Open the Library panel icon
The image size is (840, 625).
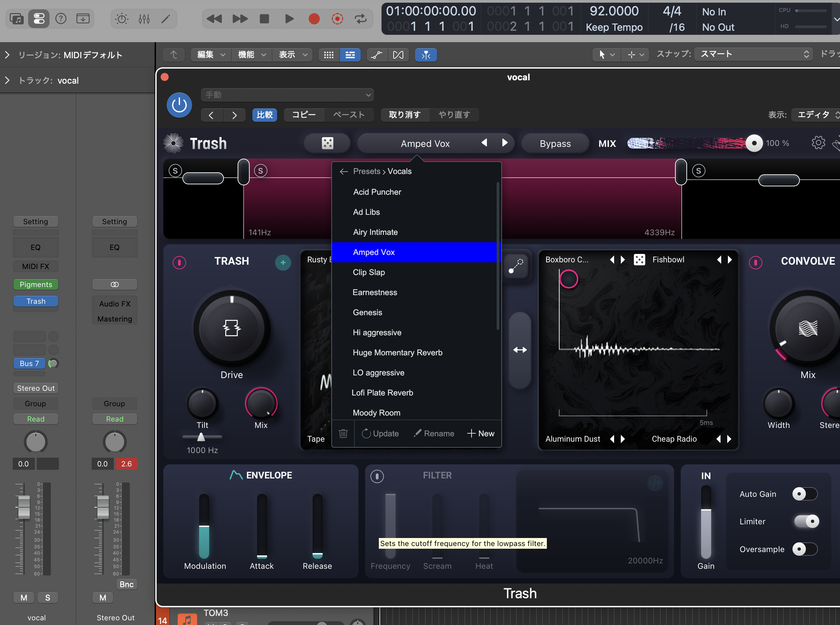click(17, 18)
